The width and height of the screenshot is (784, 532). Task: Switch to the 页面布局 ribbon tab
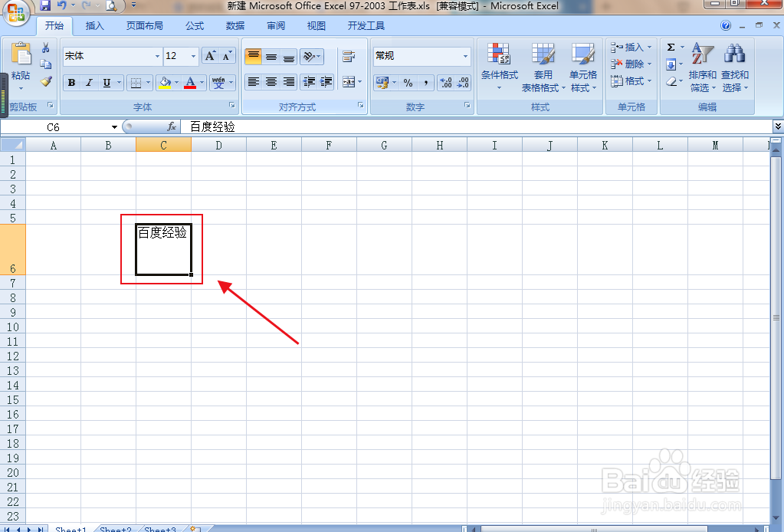tap(145, 25)
